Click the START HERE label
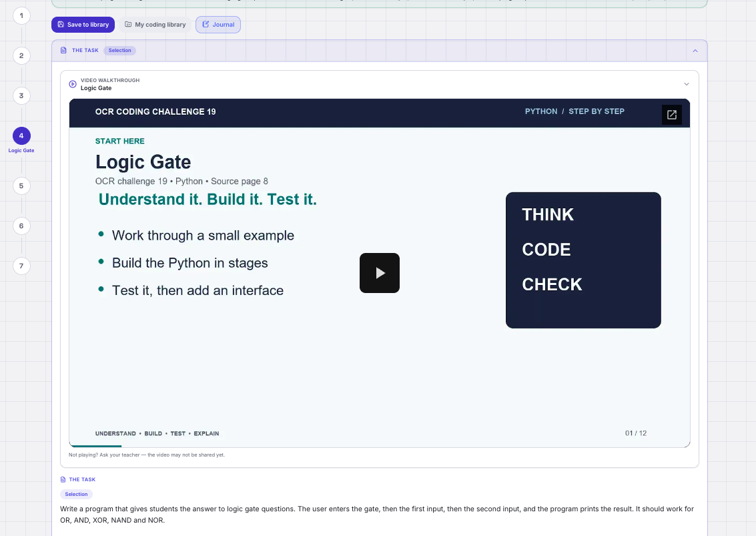This screenshot has width=756, height=536. tap(120, 142)
